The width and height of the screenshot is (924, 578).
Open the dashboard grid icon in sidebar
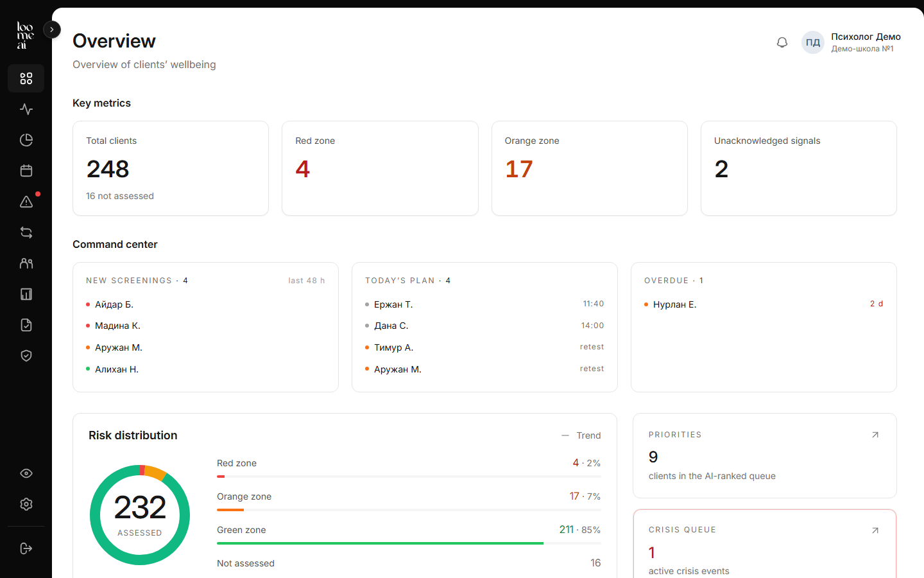[26, 78]
